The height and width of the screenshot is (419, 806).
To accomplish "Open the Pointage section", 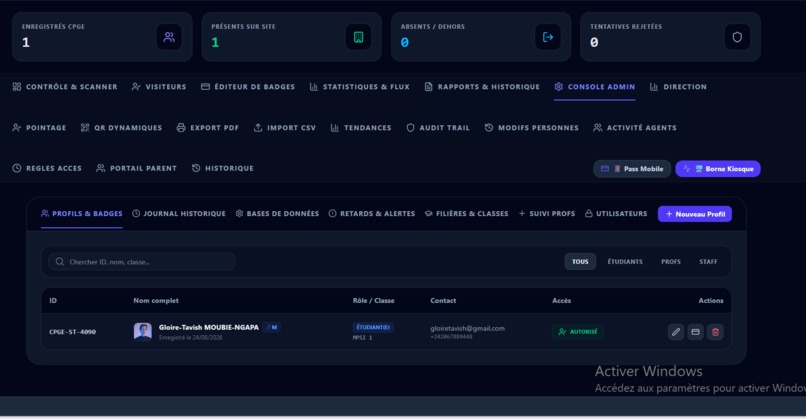I will pos(39,127).
